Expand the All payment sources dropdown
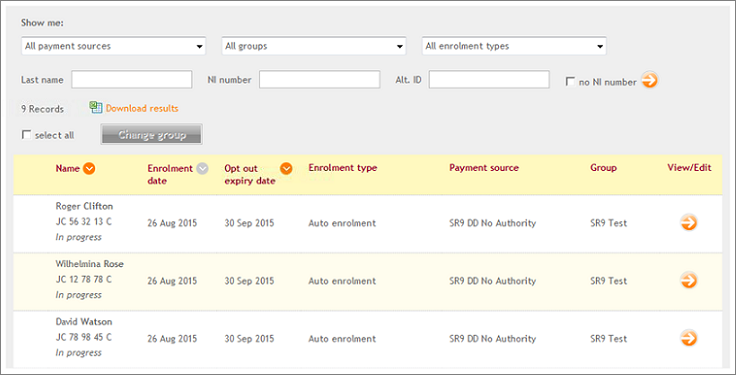The width and height of the screenshot is (736, 375). (x=114, y=46)
